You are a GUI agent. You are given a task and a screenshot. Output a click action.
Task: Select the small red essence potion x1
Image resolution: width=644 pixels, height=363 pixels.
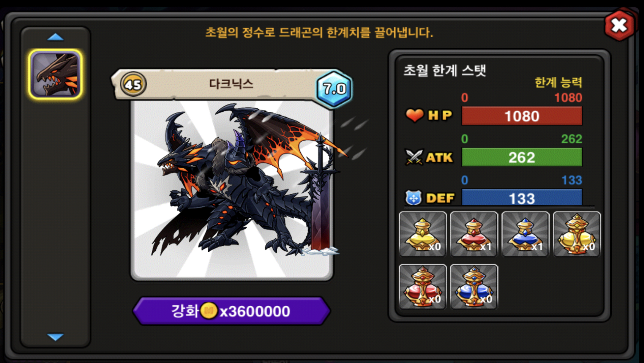(474, 234)
